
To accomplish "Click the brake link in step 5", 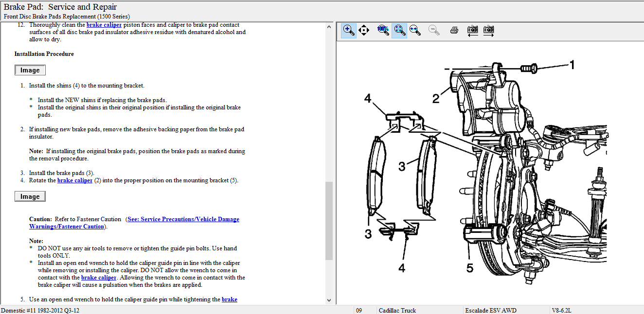I will click(x=229, y=299).
